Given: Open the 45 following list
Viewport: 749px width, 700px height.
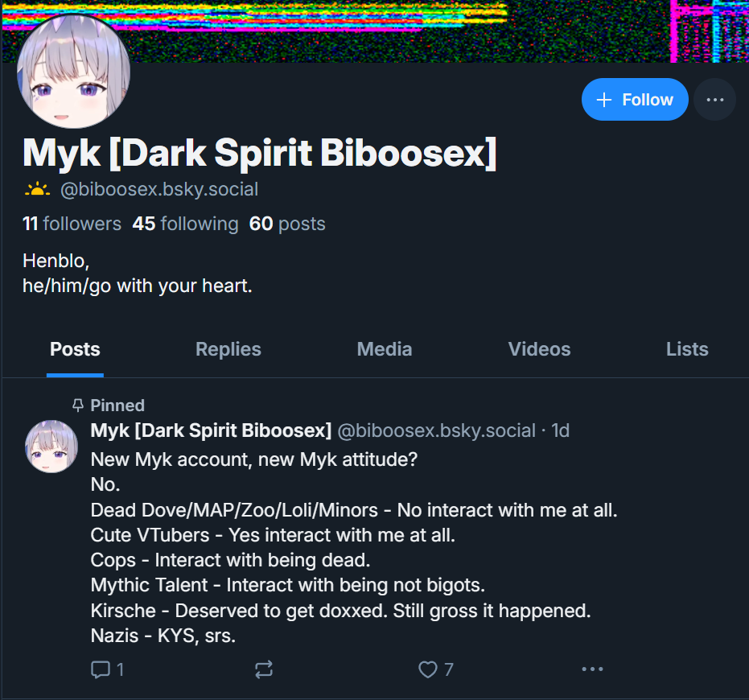Looking at the screenshot, I should (x=185, y=224).
